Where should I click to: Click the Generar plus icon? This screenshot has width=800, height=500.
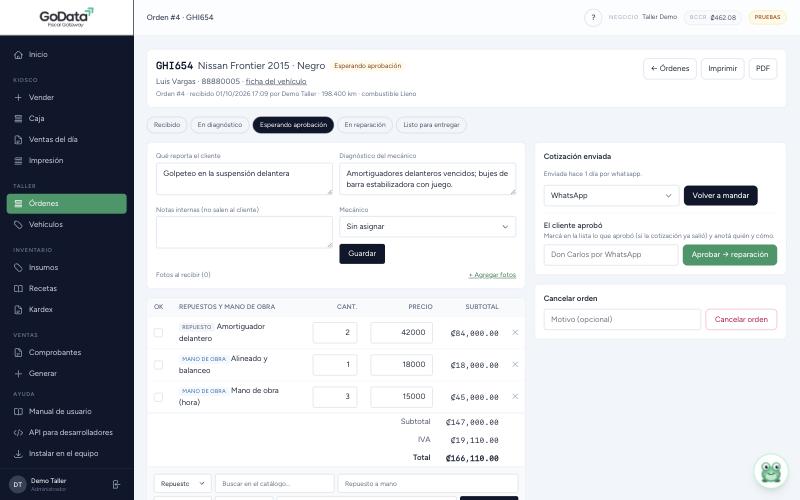click(x=18, y=373)
